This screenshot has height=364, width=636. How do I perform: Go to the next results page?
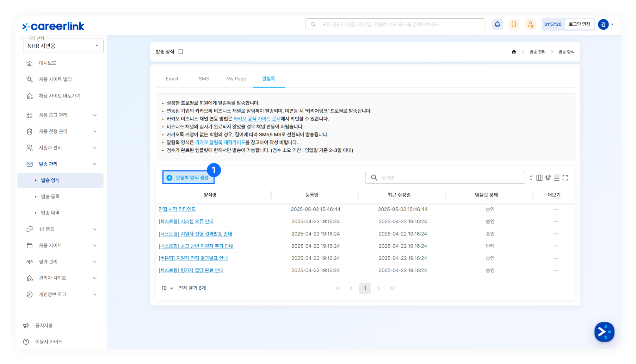click(x=379, y=288)
